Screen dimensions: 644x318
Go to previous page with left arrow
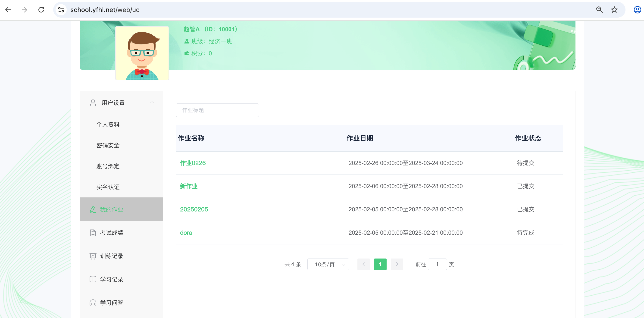[x=363, y=264]
